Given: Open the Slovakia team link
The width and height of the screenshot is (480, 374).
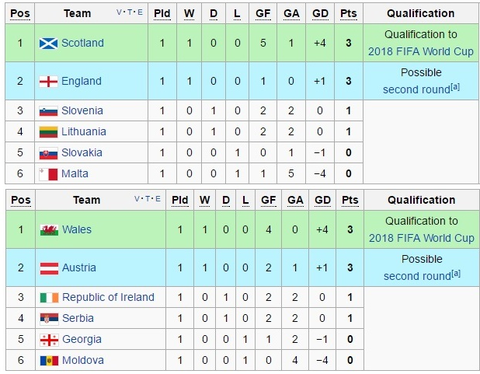Looking at the screenshot, I should tap(82, 153).
